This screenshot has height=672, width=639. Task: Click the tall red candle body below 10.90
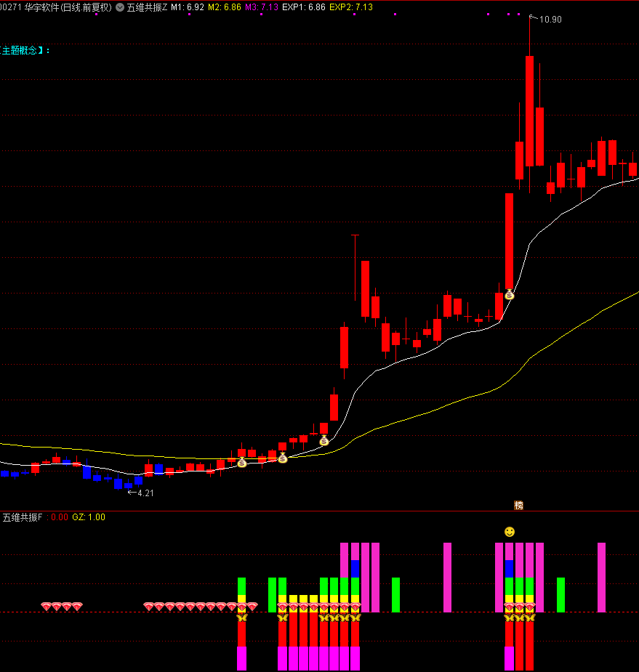530,111
